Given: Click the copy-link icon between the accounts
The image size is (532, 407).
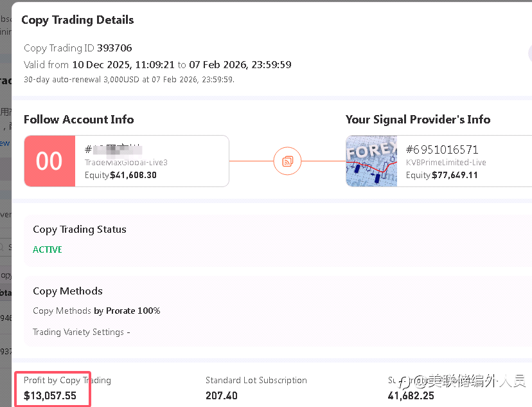Looking at the screenshot, I should [287, 161].
